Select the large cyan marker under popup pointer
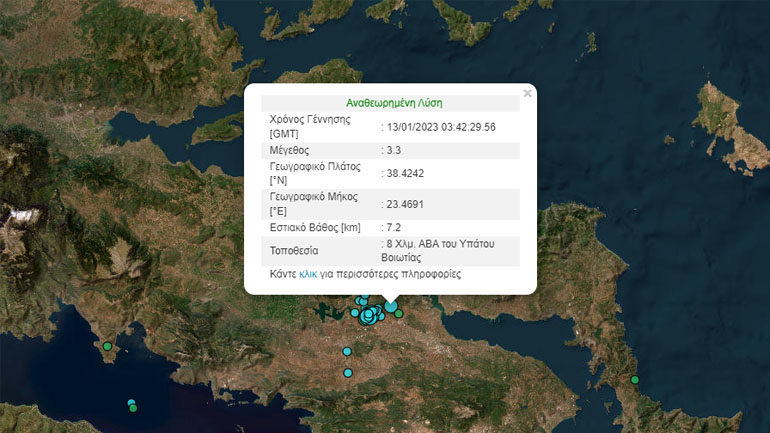The width and height of the screenshot is (770, 433). click(391, 306)
